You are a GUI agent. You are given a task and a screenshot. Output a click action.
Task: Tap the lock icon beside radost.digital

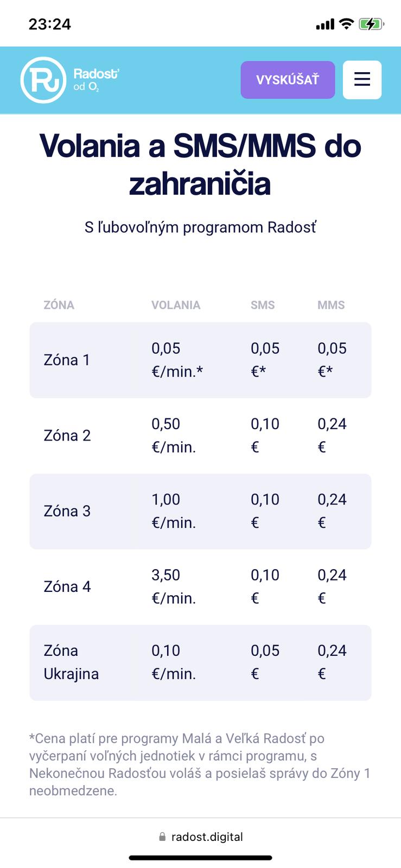(x=162, y=837)
